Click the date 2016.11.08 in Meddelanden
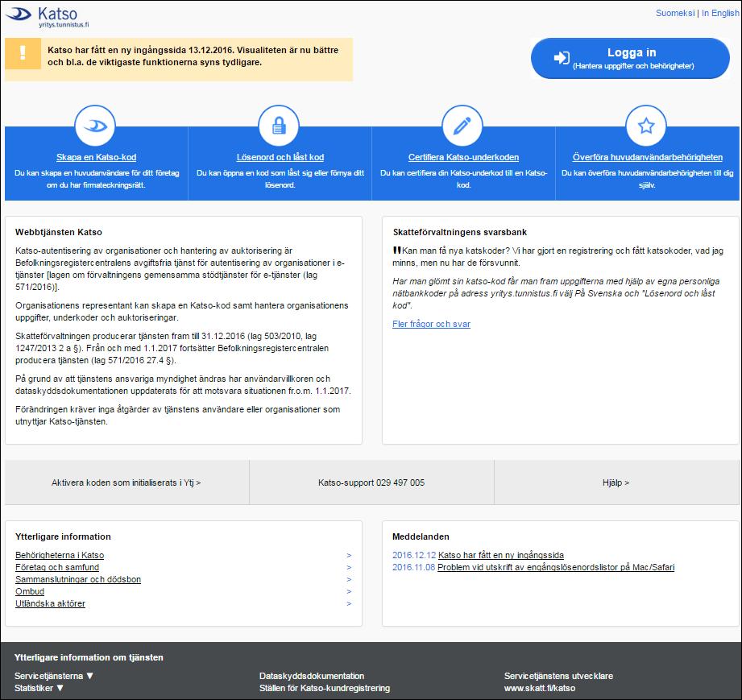The image size is (742, 700). [x=413, y=567]
